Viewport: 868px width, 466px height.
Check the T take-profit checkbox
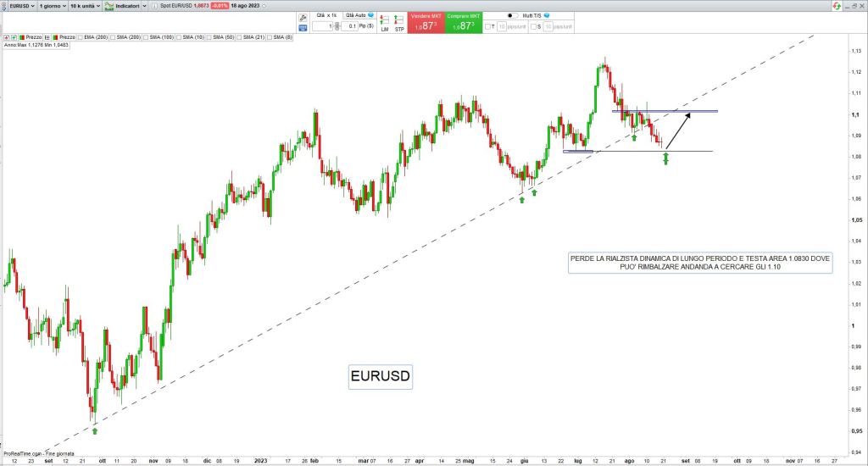point(489,28)
